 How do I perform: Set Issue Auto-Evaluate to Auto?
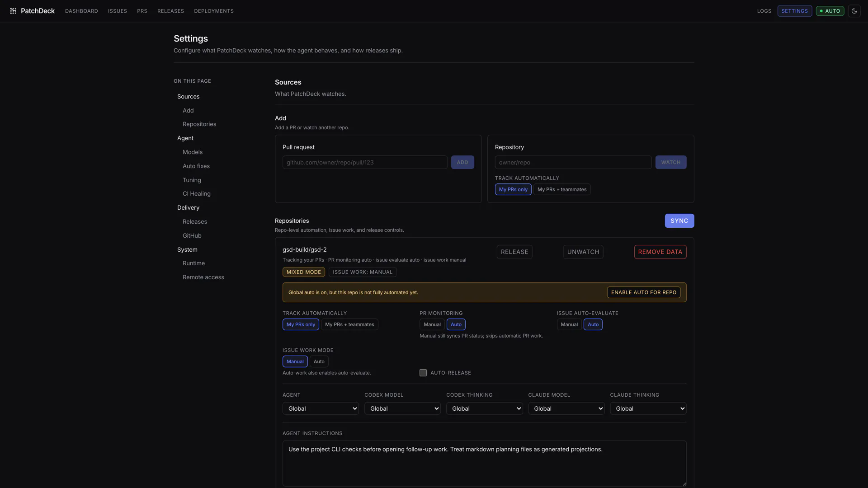pos(593,324)
